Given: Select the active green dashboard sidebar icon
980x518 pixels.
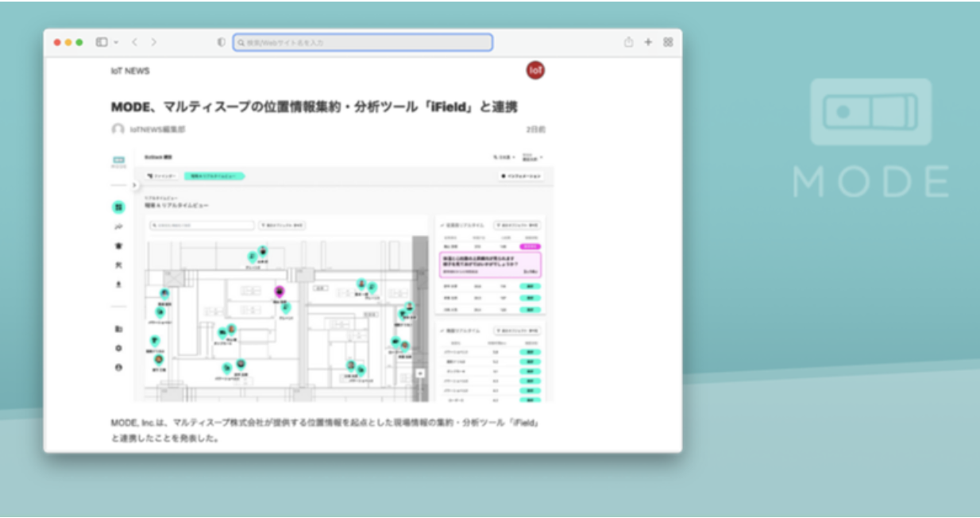Looking at the screenshot, I should [x=118, y=207].
